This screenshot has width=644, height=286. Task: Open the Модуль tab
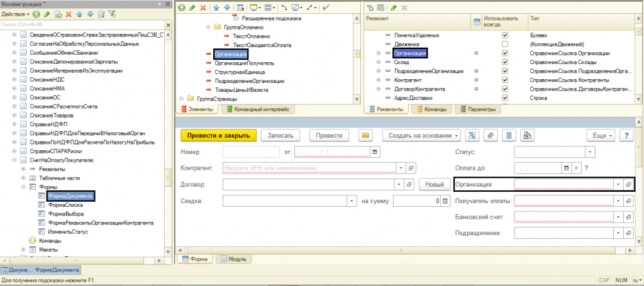[233, 259]
